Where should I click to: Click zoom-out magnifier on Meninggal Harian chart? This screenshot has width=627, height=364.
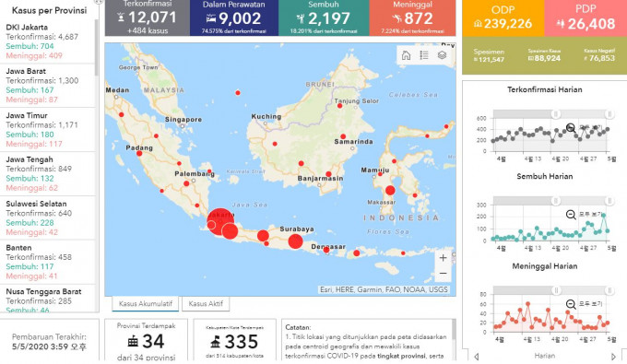point(571,304)
